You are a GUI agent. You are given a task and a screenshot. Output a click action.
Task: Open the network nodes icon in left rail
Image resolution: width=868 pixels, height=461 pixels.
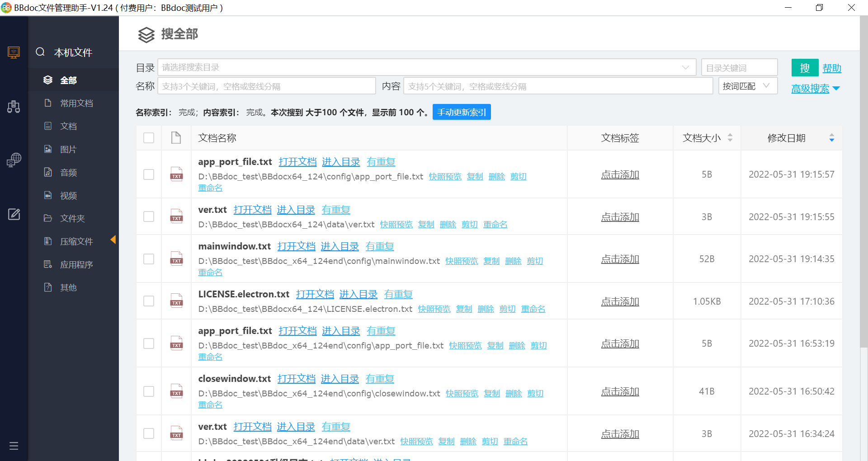14,107
